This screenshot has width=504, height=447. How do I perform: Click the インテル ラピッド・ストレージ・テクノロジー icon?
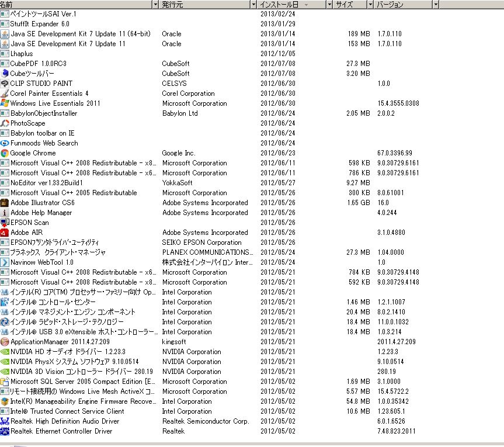click(5, 322)
